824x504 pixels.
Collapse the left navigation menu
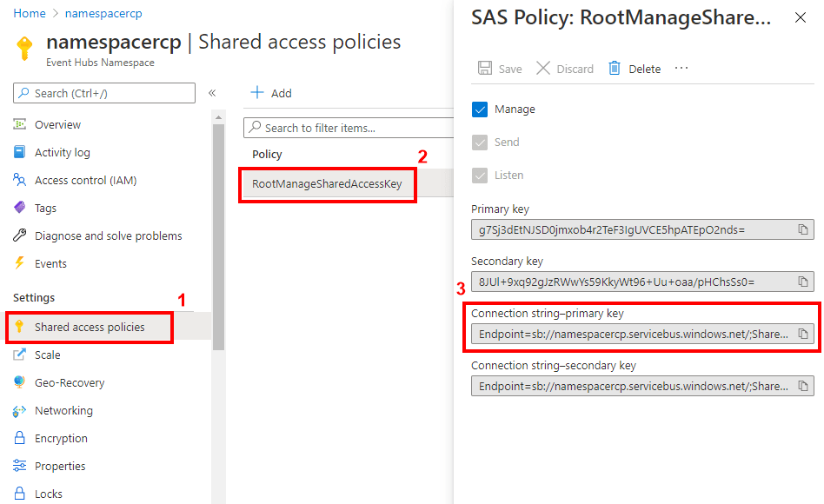click(x=212, y=93)
